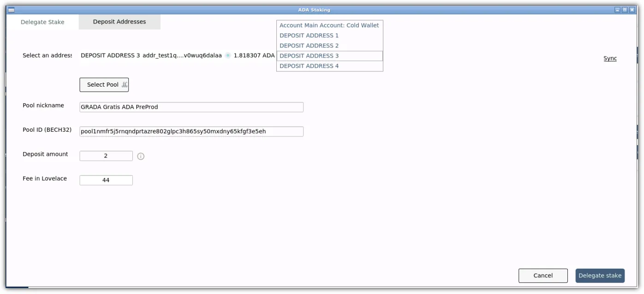Click the ADA coin icon beside balance
This screenshot has height=294, width=644.
click(x=228, y=55)
